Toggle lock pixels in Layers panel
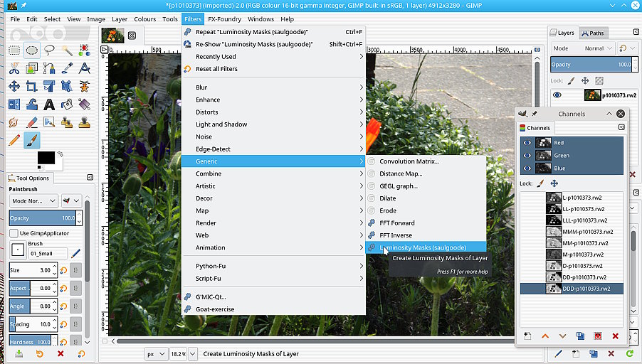The width and height of the screenshot is (642, 364). pyautogui.click(x=571, y=80)
